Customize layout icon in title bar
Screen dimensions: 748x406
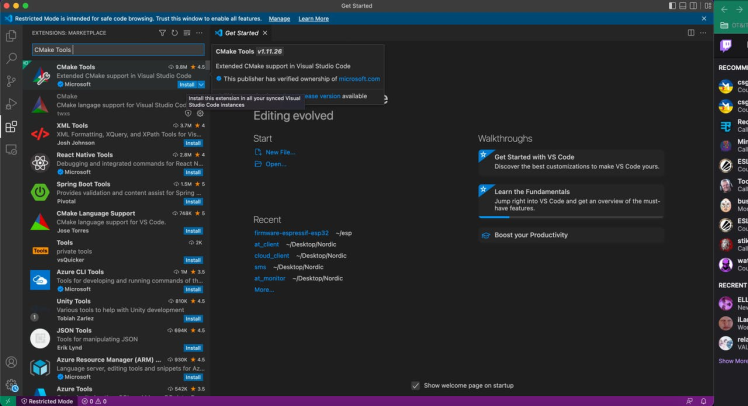coord(708,6)
